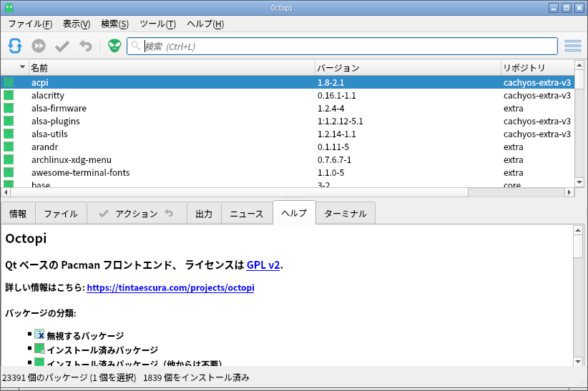Screen dimensions: 588x391
Task: Click version 1:1.2.12-5.1 cell
Action: (x=340, y=121)
